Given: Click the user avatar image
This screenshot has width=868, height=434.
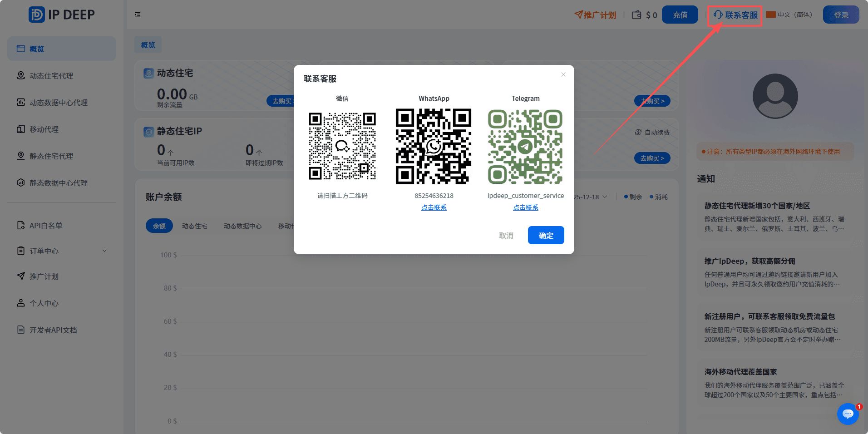Looking at the screenshot, I should click(x=775, y=96).
